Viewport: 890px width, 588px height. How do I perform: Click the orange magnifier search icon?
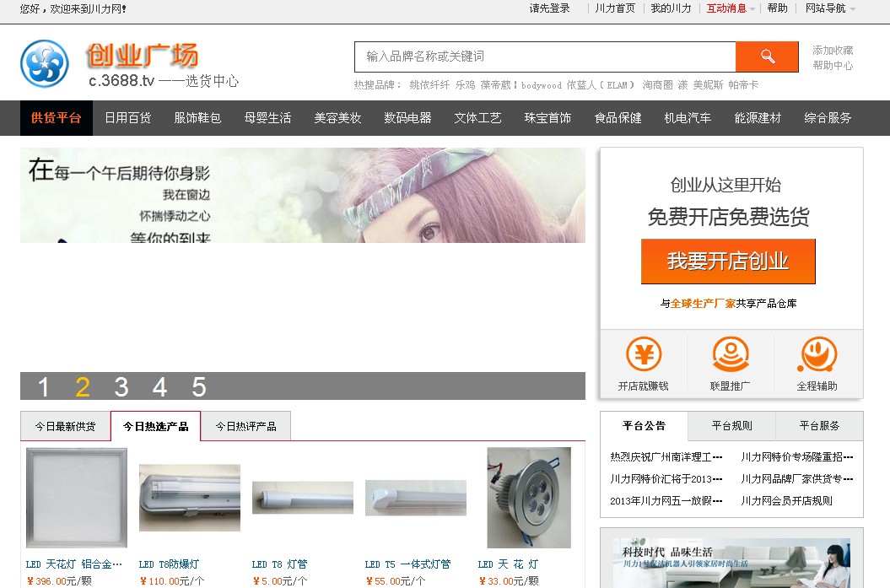click(765, 57)
